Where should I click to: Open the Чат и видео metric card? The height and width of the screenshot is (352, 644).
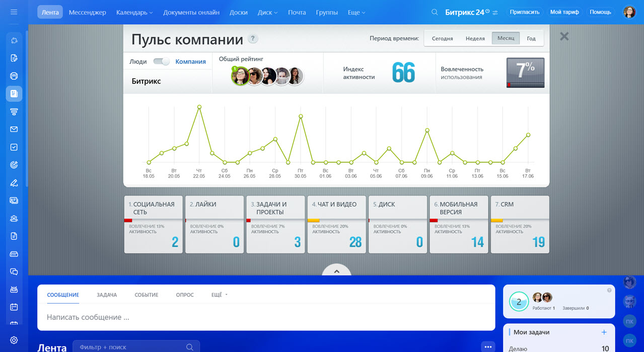[x=337, y=224]
